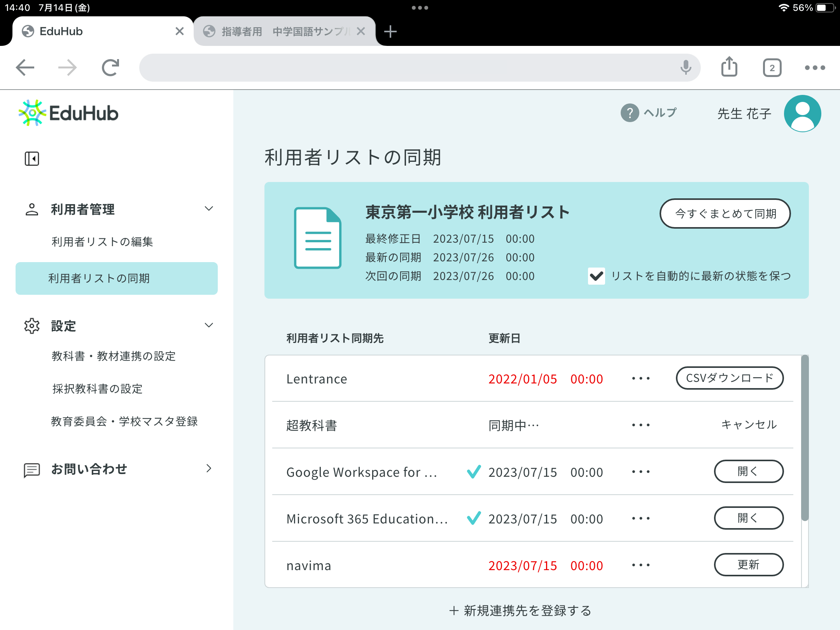This screenshot has width=840, height=630.
Task: Click the 同期中… status text
Action: (x=514, y=425)
